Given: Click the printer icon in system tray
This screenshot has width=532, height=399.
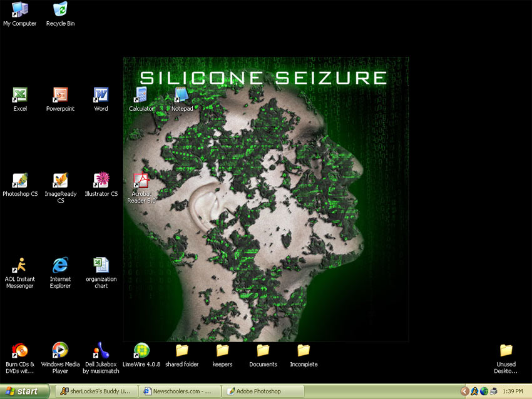Looking at the screenshot, I should tap(493, 391).
